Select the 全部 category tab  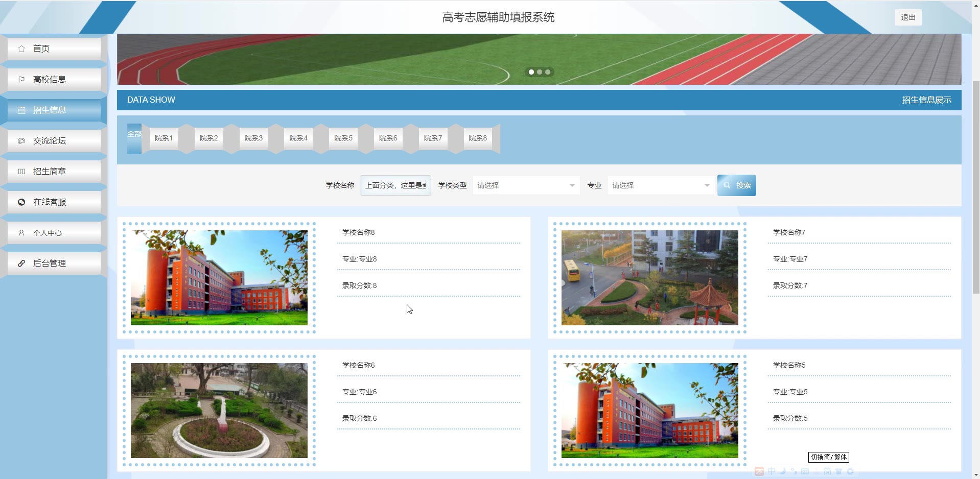tap(134, 138)
